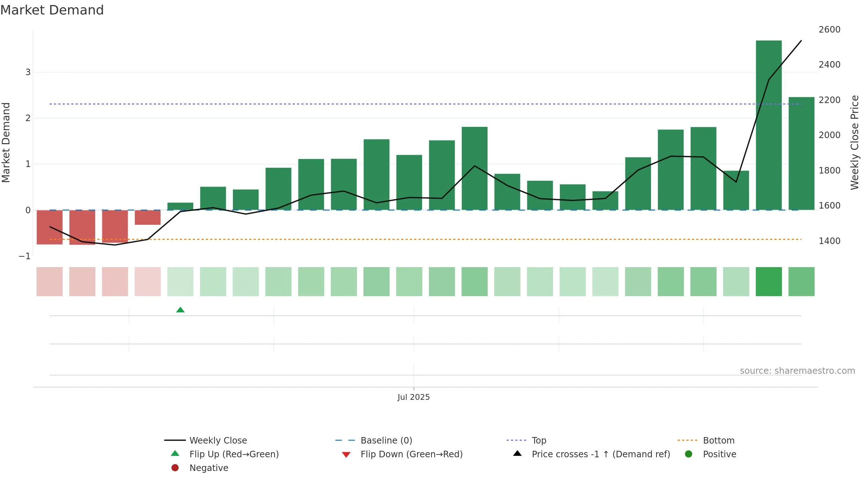Image resolution: width=868 pixels, height=488 pixels.
Task: Click the −1 demand axis tick label
Action: coord(25,256)
